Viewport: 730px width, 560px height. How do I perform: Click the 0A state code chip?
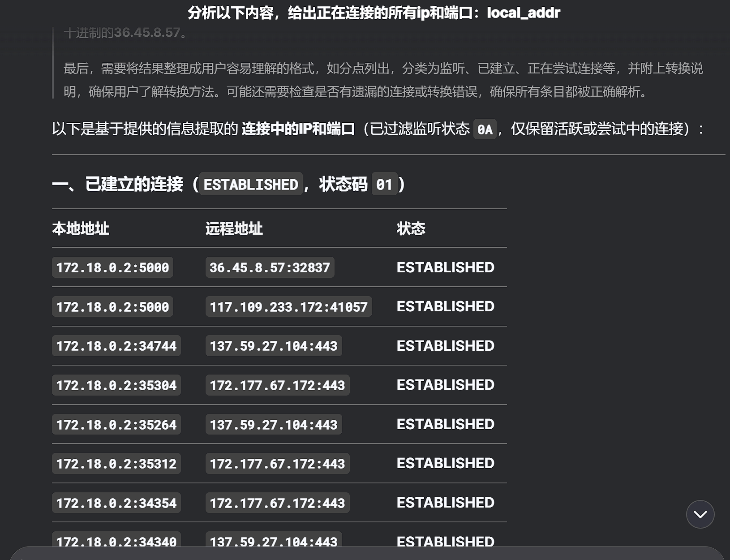pos(485,130)
